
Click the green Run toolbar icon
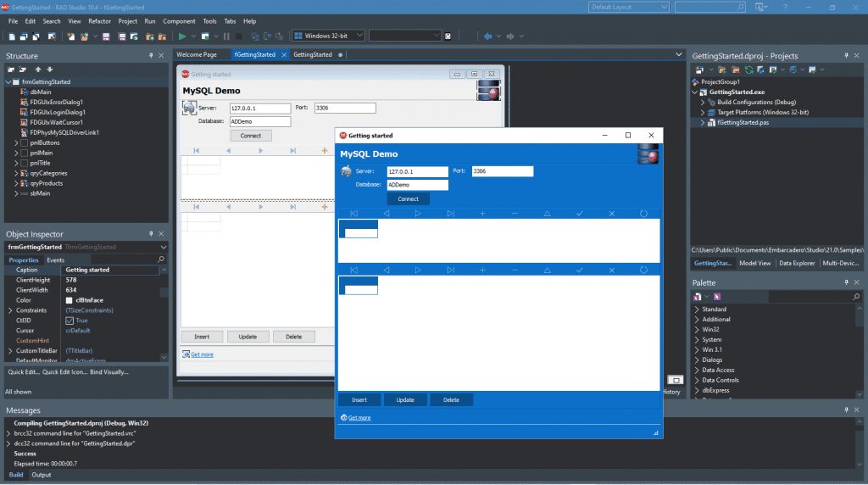pyautogui.click(x=182, y=36)
